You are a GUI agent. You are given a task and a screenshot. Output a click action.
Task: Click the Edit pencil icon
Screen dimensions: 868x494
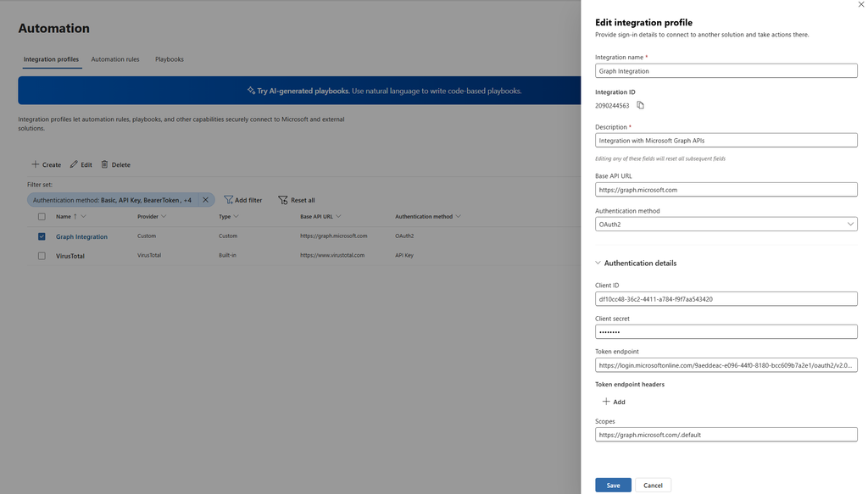(74, 164)
